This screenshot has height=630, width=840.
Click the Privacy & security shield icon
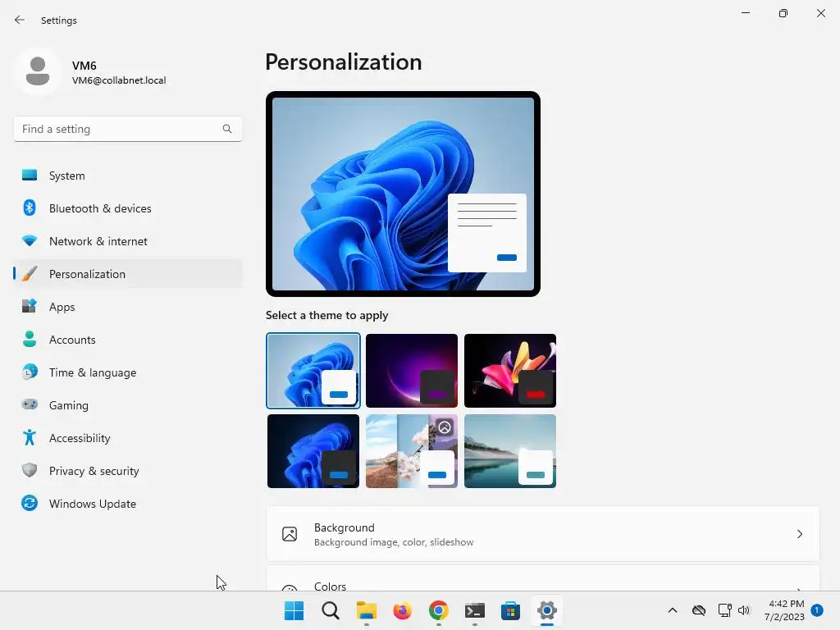[x=30, y=470]
